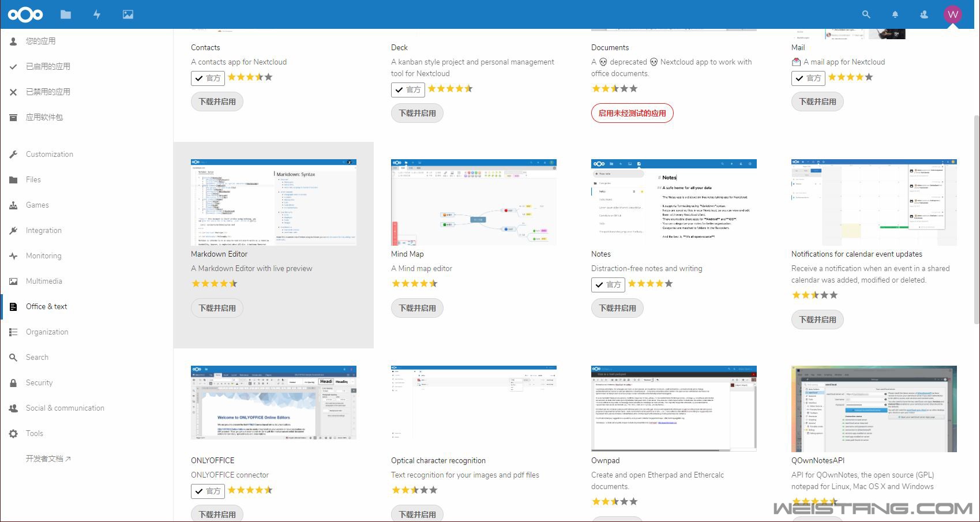The image size is (980, 522).
Task: Click the Nextcloud logo
Action: pyautogui.click(x=25, y=14)
